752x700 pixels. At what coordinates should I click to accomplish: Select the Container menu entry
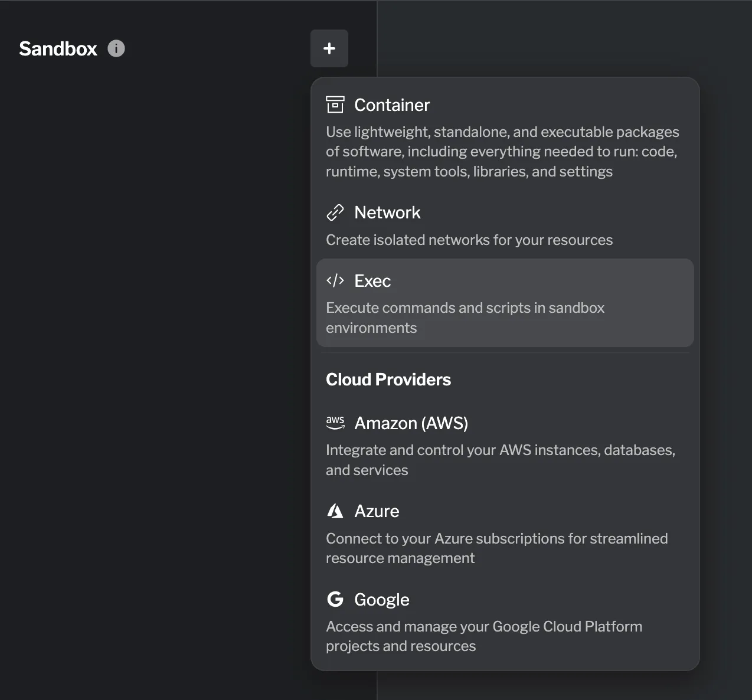point(391,104)
